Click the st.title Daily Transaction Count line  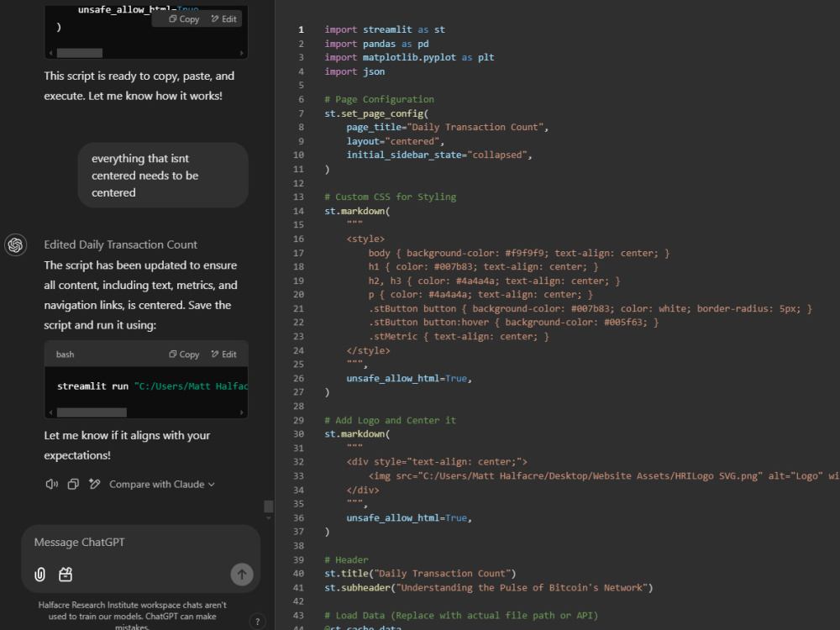pos(420,574)
